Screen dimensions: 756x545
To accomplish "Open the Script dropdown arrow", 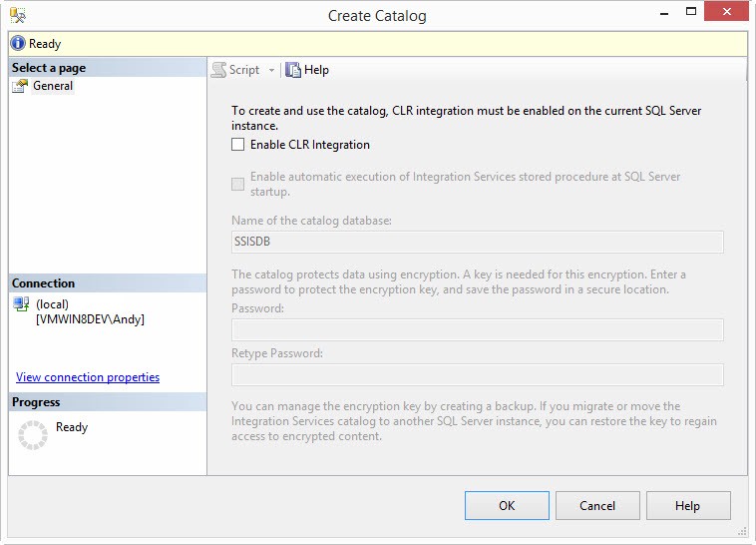I will pyautogui.click(x=271, y=70).
